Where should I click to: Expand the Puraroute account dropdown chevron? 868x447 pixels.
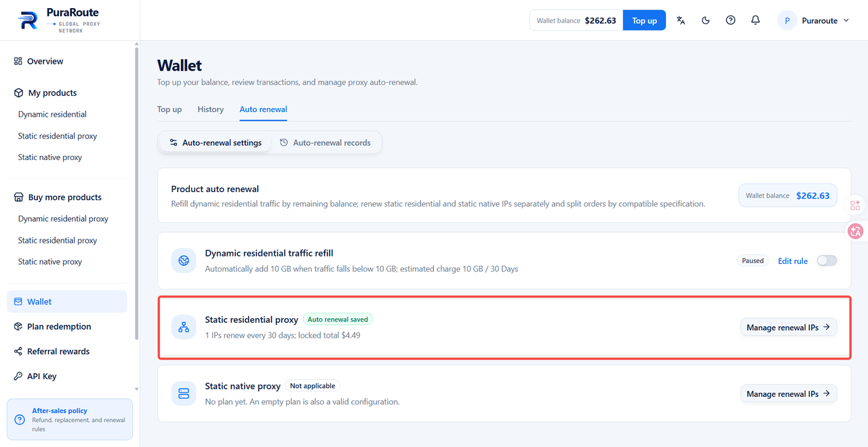[x=846, y=20]
